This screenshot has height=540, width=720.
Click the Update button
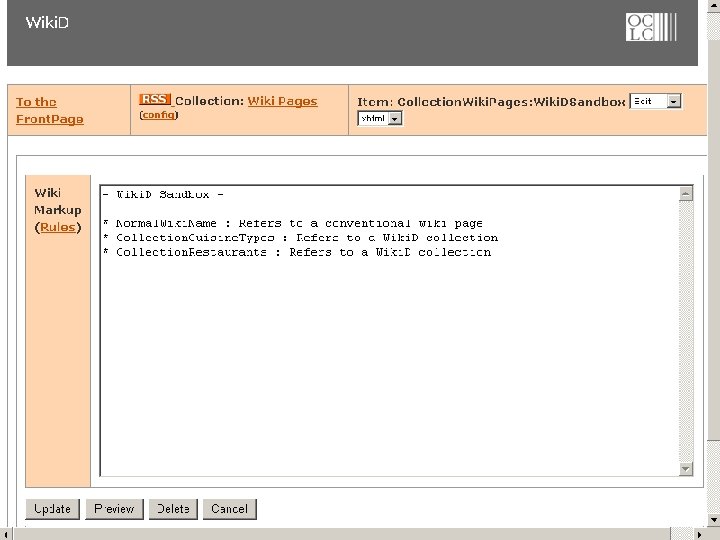click(52, 509)
